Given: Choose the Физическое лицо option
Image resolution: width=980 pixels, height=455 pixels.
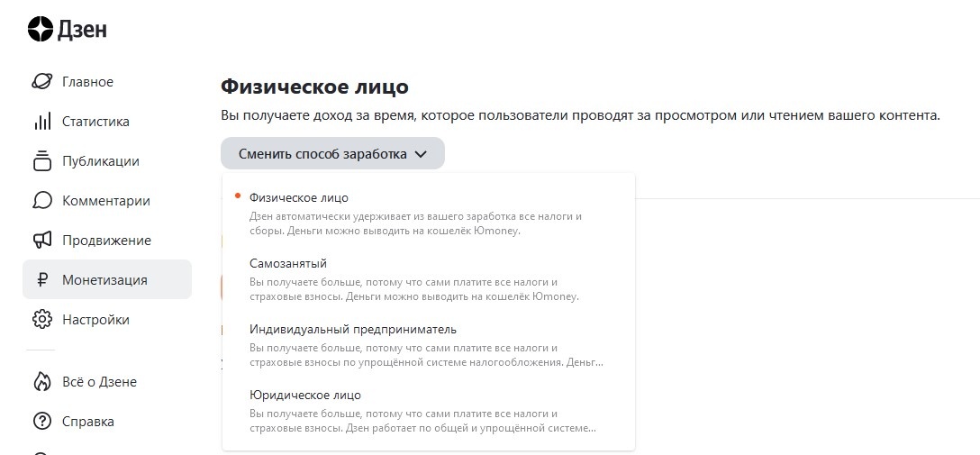Looking at the screenshot, I should [428, 214].
